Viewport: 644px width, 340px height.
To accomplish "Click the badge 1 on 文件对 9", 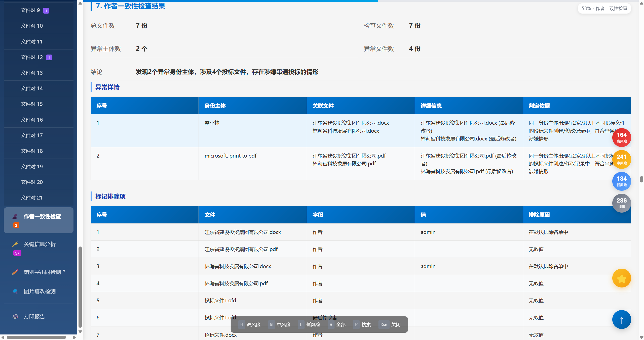I will [x=46, y=11].
